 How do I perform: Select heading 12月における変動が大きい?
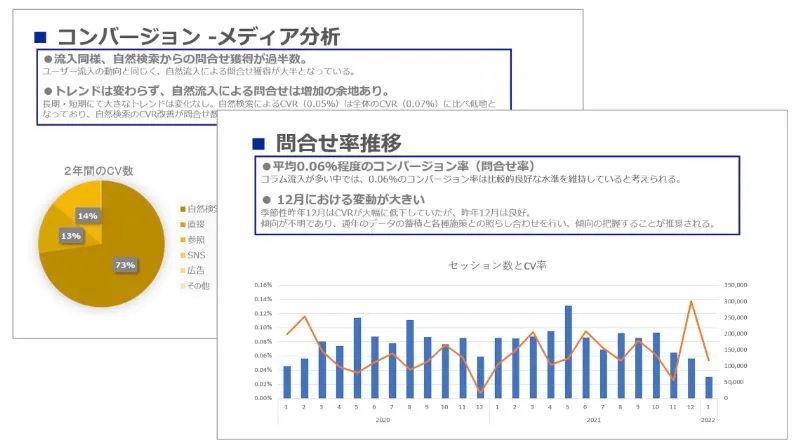[x=344, y=200]
